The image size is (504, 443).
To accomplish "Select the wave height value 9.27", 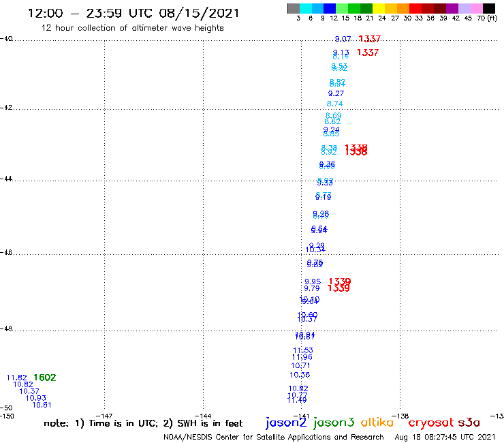I will pyautogui.click(x=336, y=93).
